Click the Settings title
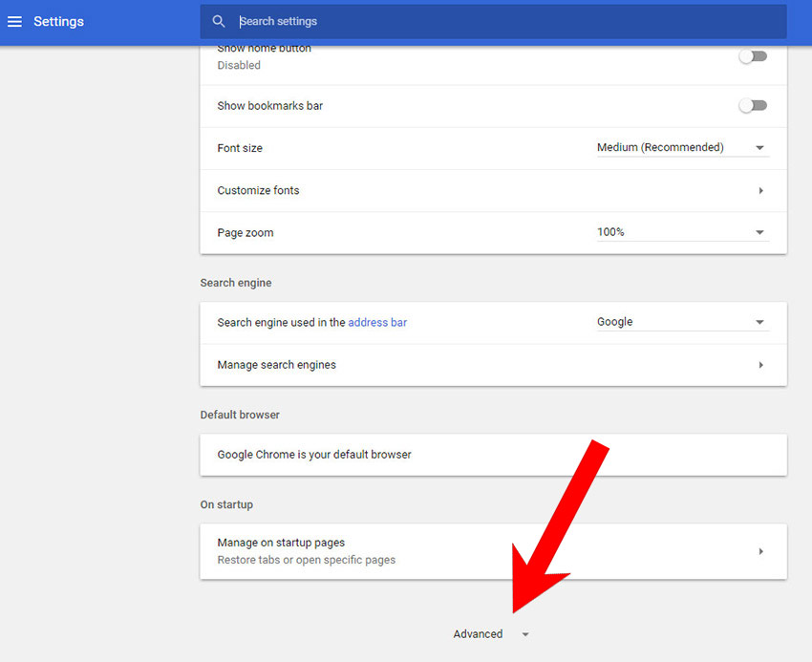The height and width of the screenshot is (662, 812). tap(58, 21)
